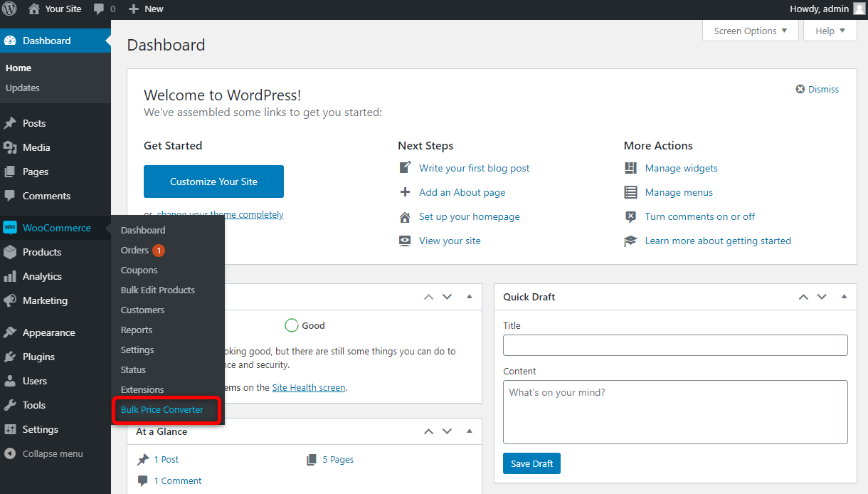Open the Site Health screen link
The width and height of the screenshot is (868, 494).
(x=309, y=387)
